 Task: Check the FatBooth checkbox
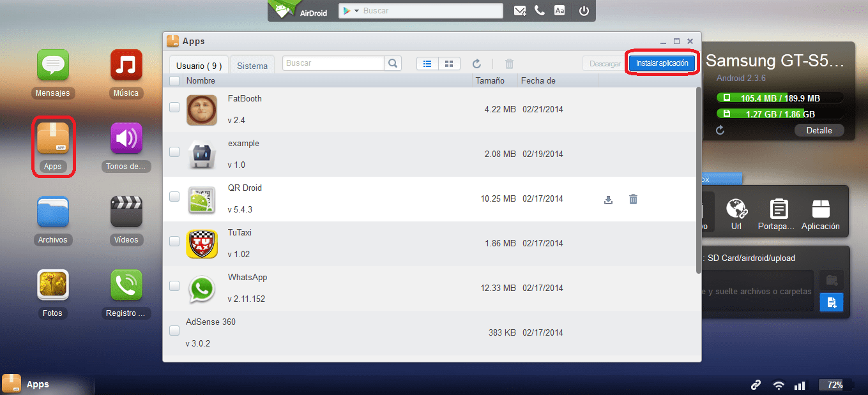[174, 108]
